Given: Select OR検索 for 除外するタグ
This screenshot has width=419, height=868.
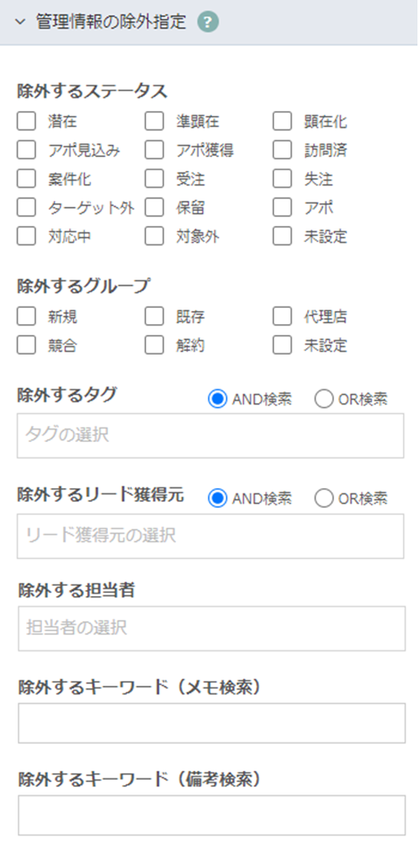Looking at the screenshot, I should pos(324,399).
